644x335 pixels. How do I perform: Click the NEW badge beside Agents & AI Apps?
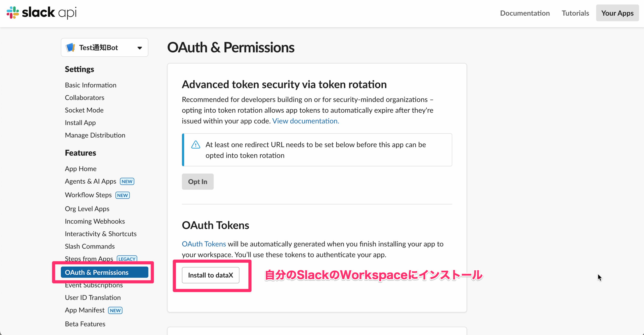127,181
